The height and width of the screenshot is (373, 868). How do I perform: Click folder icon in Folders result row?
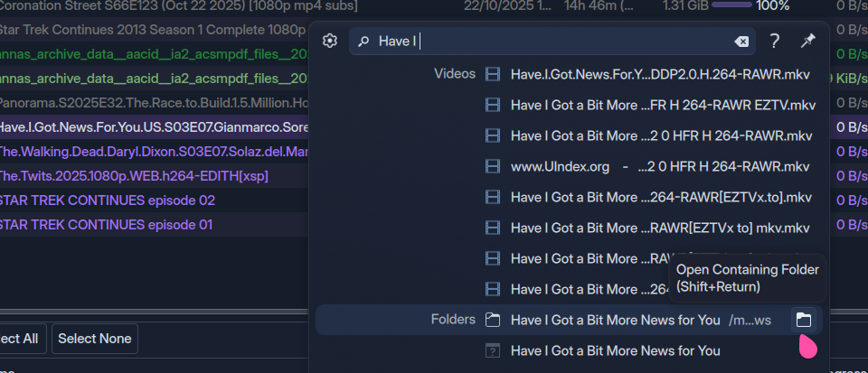493,320
